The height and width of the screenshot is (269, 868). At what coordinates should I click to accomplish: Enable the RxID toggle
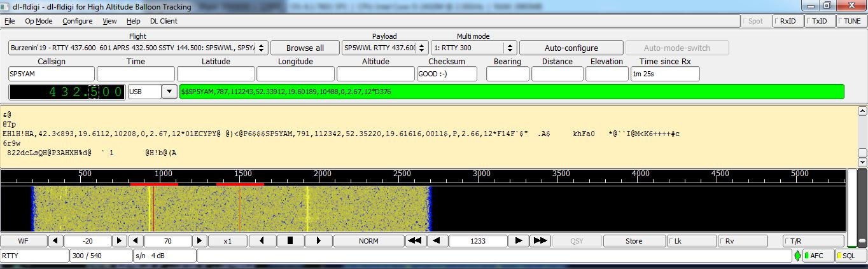click(x=788, y=21)
